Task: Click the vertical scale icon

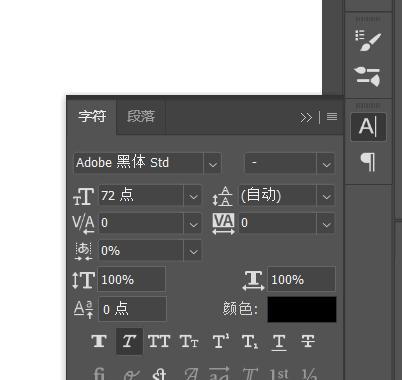Action: tap(83, 280)
